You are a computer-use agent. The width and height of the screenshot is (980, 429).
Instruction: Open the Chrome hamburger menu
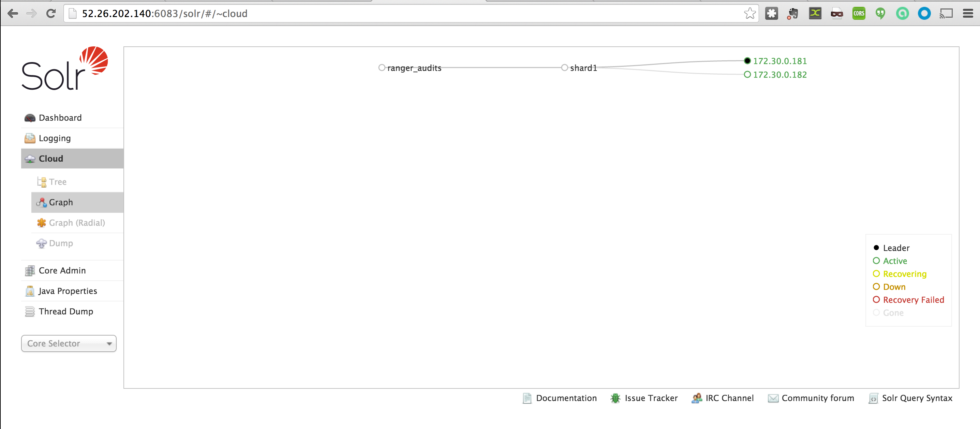[968, 14]
